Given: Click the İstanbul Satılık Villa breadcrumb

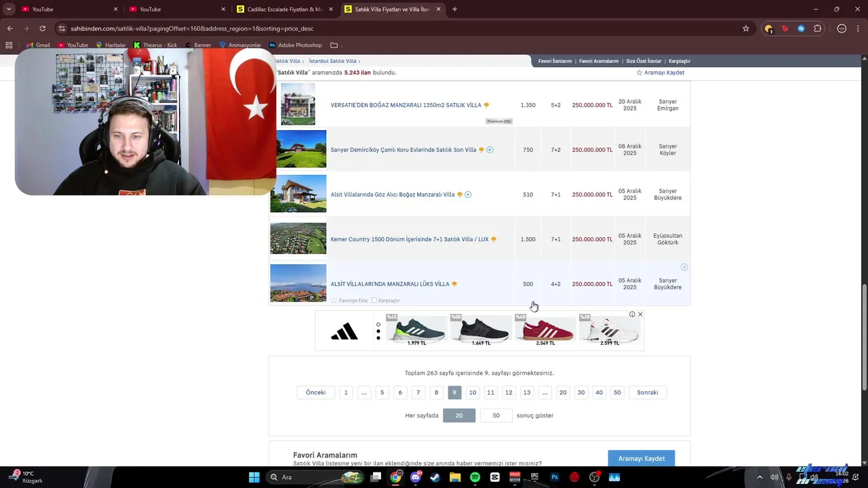Looking at the screenshot, I should (332, 61).
